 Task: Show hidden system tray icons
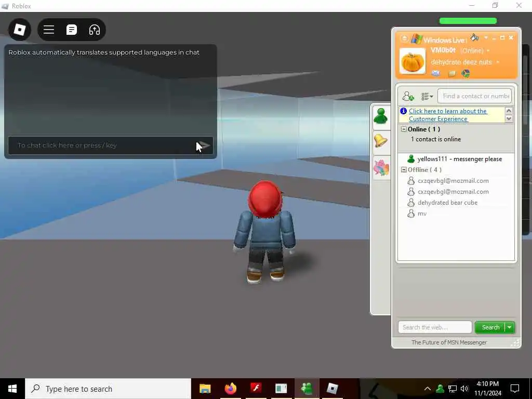pyautogui.click(x=428, y=389)
